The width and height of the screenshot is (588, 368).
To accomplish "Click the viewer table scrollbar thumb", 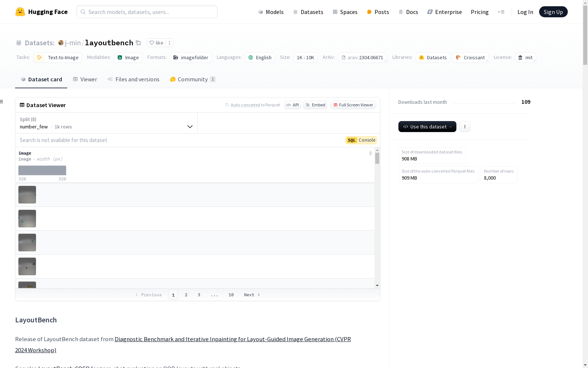I will (x=377, y=158).
